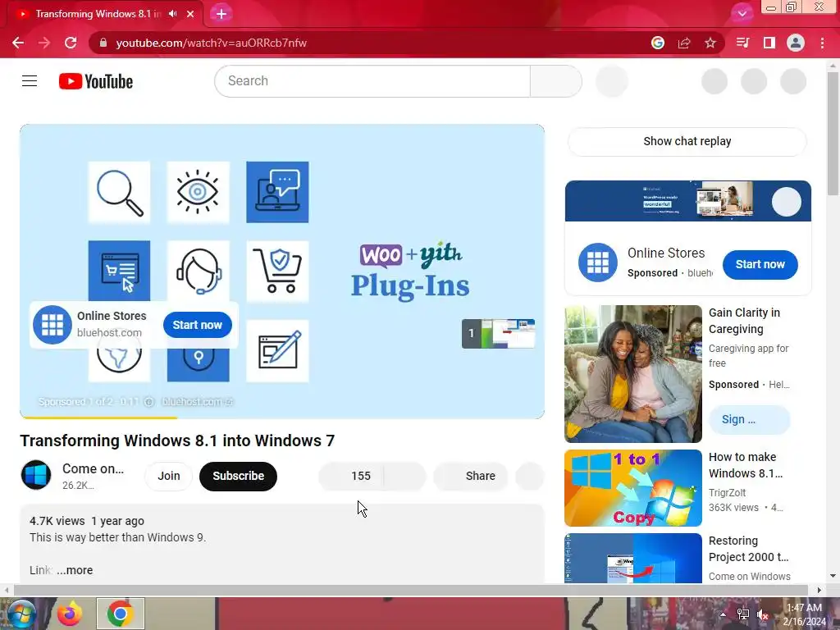
Task: Close the Transforming Windows 8.1 tab
Action: [190, 14]
